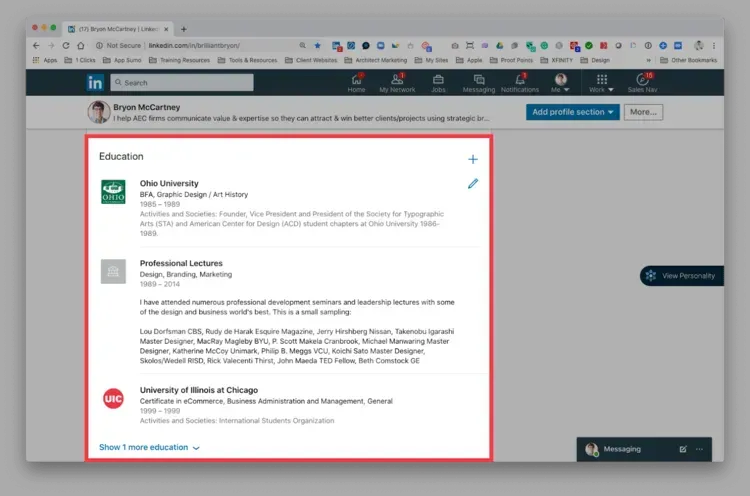The image size is (750, 496).
Task: Open the Me profile dropdown
Action: pyautogui.click(x=560, y=83)
